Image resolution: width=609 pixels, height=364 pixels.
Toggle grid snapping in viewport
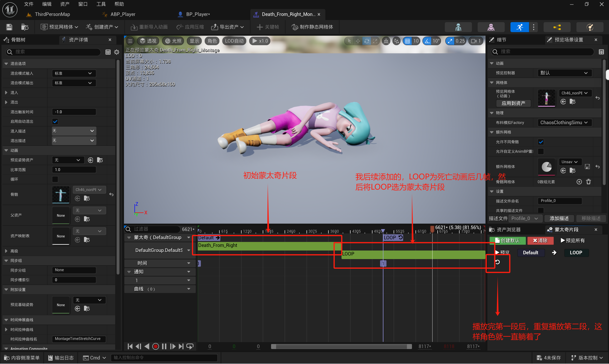[407, 41]
